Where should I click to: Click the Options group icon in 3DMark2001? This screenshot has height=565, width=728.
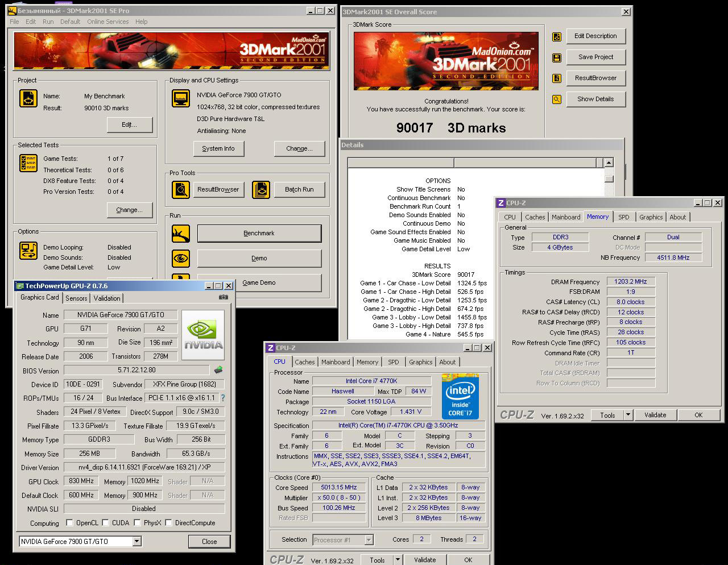[28, 250]
